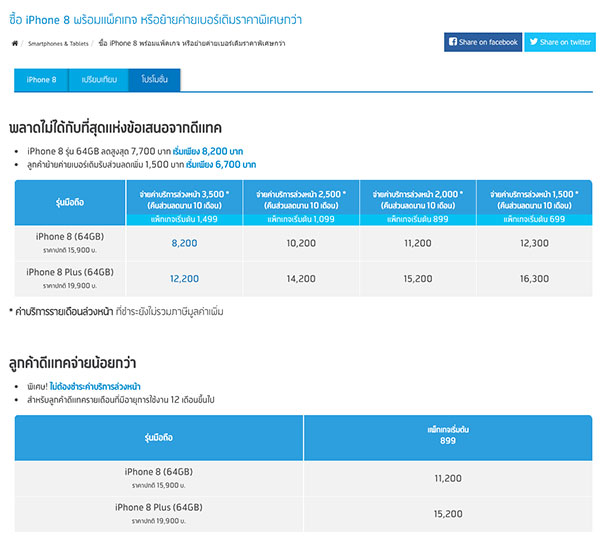Click package label แพ็กเกจเริ่มต้น 1,099
This screenshot has height=539, width=600.
[x=301, y=219]
